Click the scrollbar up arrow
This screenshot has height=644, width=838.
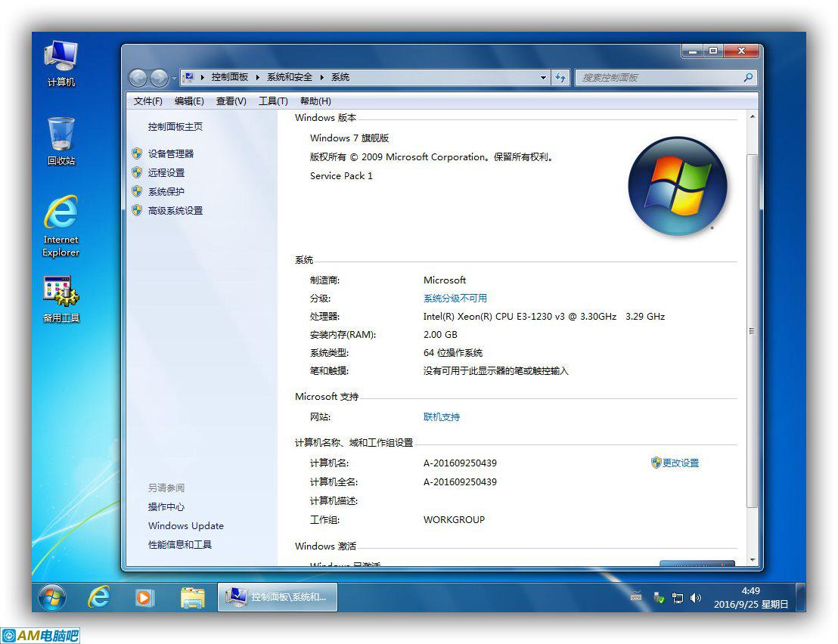point(752,117)
